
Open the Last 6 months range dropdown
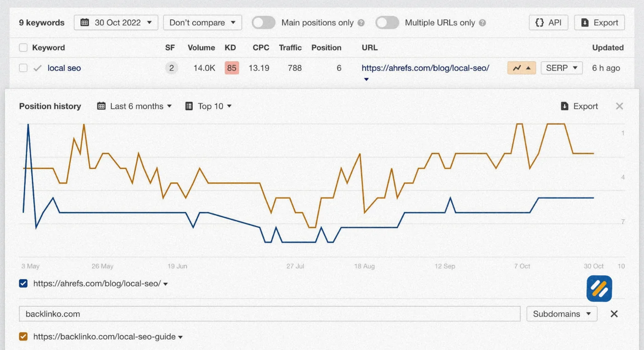point(134,106)
